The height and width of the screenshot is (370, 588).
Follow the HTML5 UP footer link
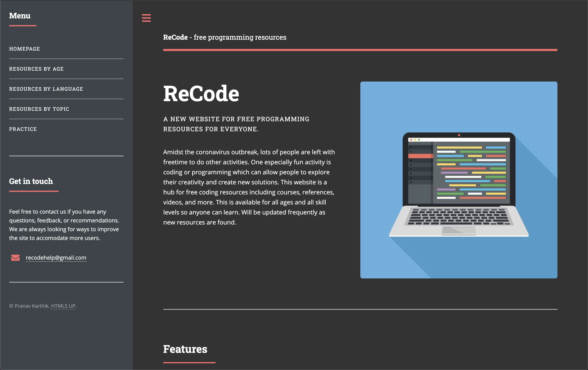click(x=63, y=306)
